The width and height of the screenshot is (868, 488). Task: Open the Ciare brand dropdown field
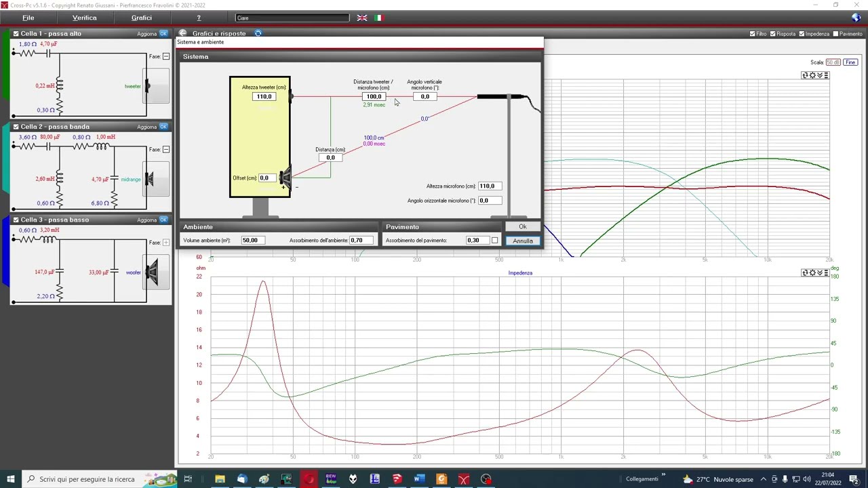(292, 18)
